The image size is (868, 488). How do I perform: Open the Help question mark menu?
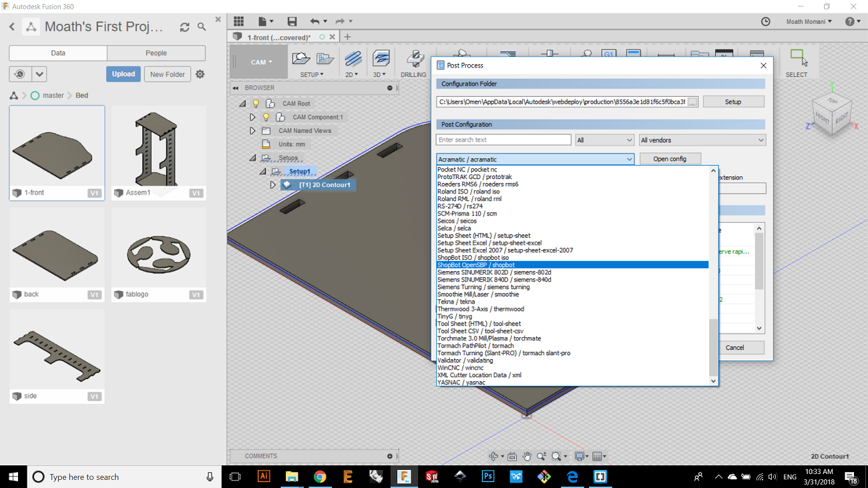[853, 21]
